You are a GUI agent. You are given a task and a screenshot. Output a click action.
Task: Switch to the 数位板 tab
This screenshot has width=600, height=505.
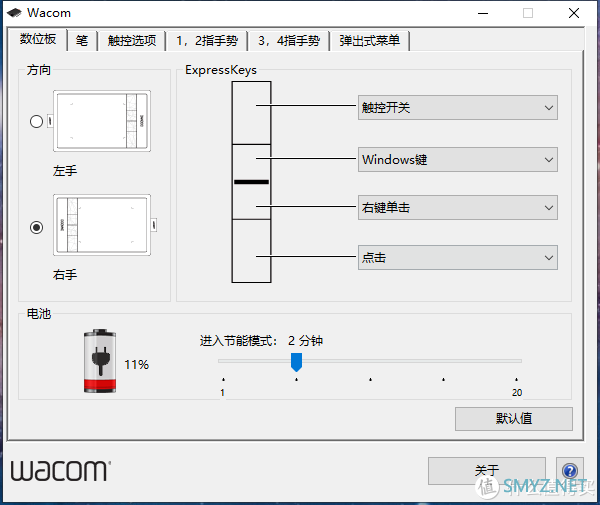(x=38, y=39)
